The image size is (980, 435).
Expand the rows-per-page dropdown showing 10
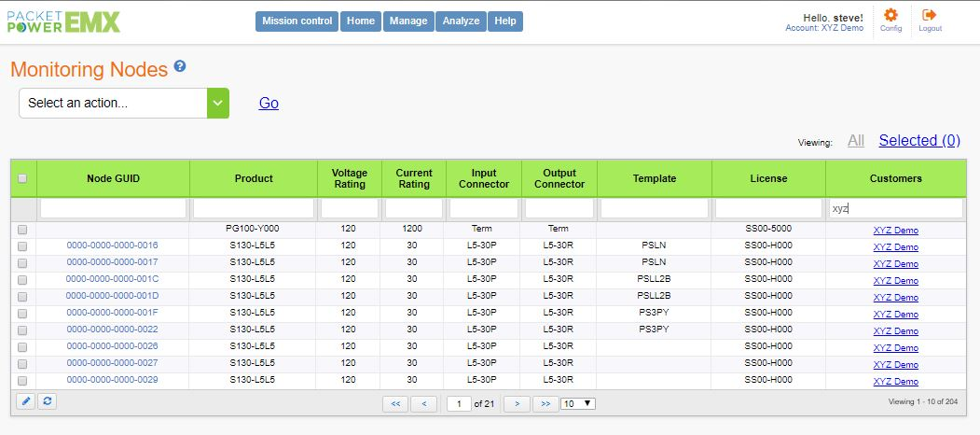(577, 404)
